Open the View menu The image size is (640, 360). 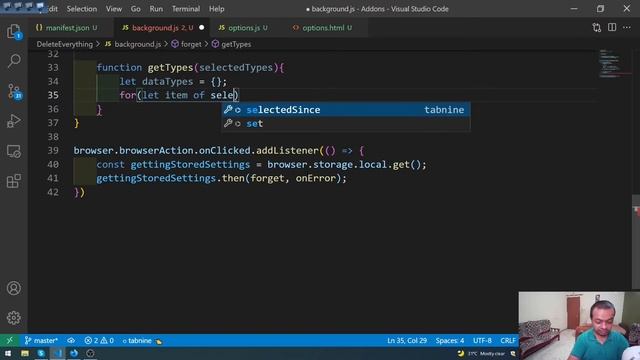click(113, 9)
